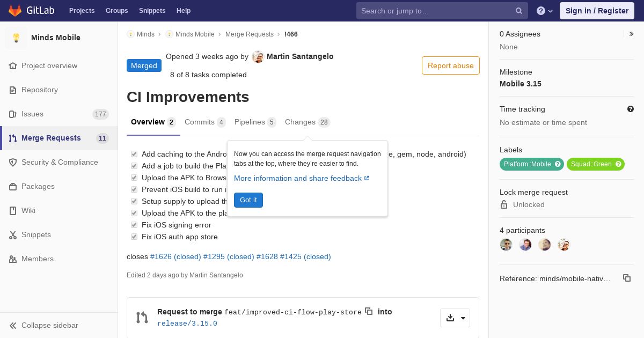The image size is (644, 338).
Task: Click the fourth participant avatar
Action: tap(563, 245)
